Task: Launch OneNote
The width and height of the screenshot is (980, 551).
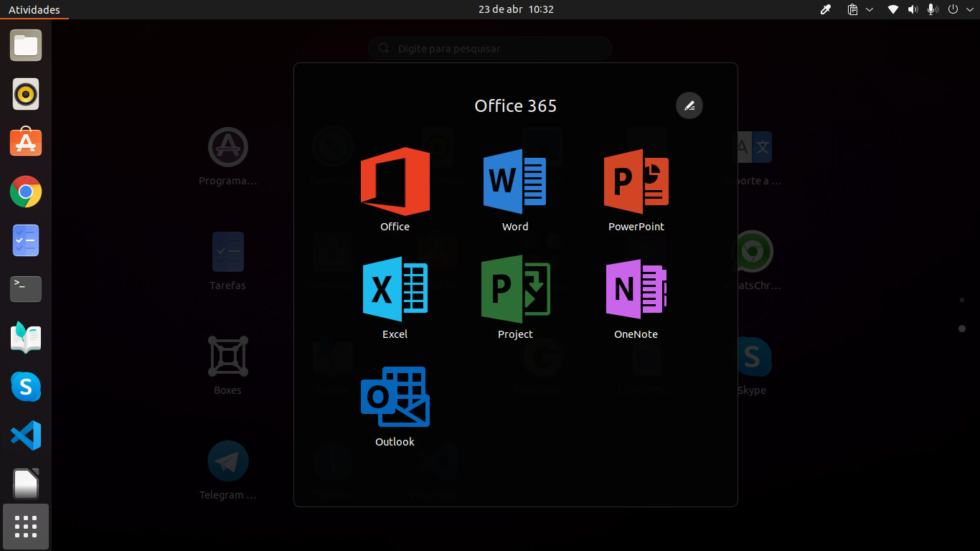Action: click(x=636, y=290)
